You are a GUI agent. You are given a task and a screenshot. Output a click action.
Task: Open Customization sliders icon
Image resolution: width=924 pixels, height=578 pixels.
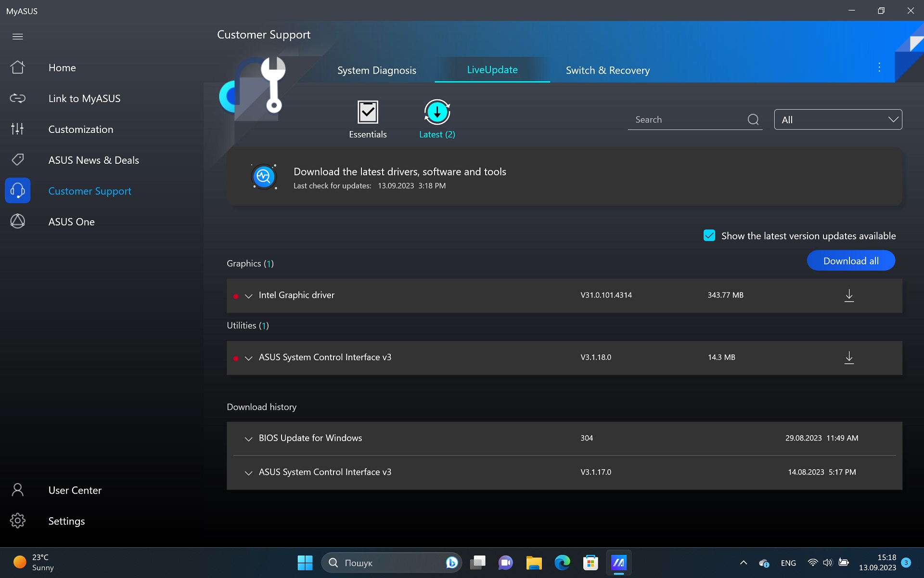18,129
